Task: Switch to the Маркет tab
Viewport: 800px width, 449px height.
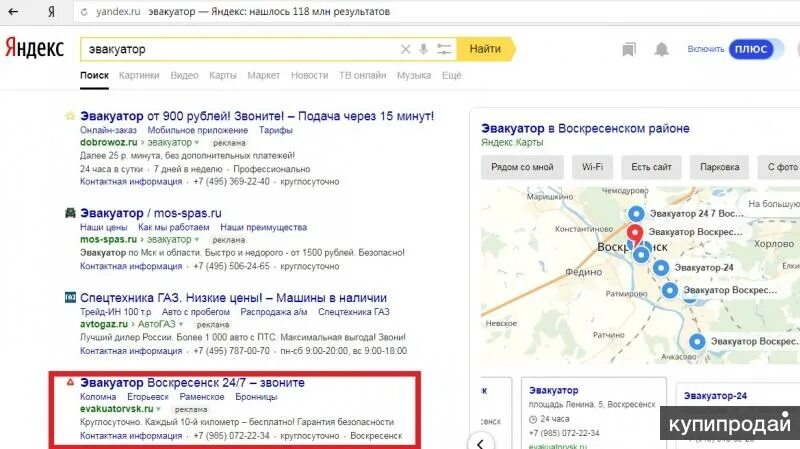Action: (263, 76)
